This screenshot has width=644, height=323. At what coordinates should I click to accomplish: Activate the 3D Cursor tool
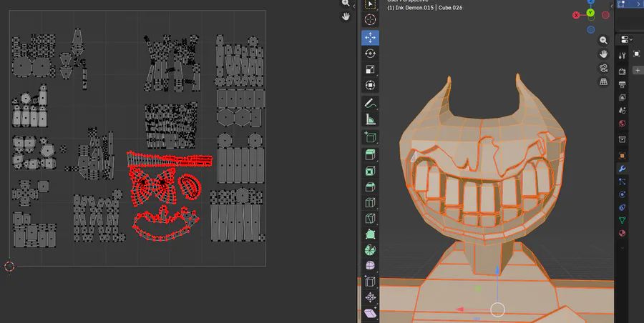pyautogui.click(x=370, y=20)
